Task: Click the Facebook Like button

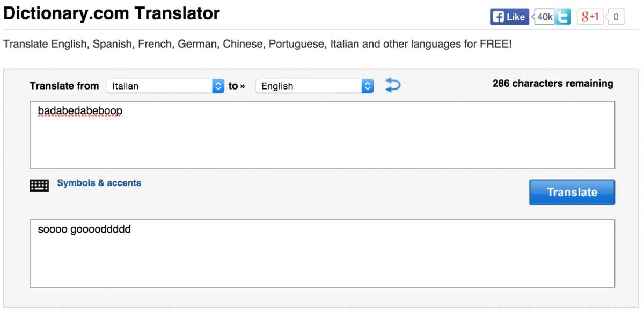Action: (x=509, y=17)
